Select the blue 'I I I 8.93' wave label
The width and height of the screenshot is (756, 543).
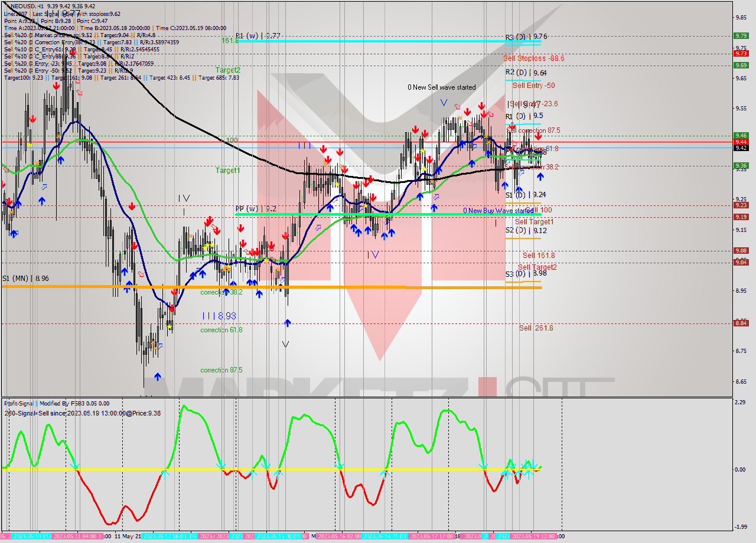tap(219, 316)
